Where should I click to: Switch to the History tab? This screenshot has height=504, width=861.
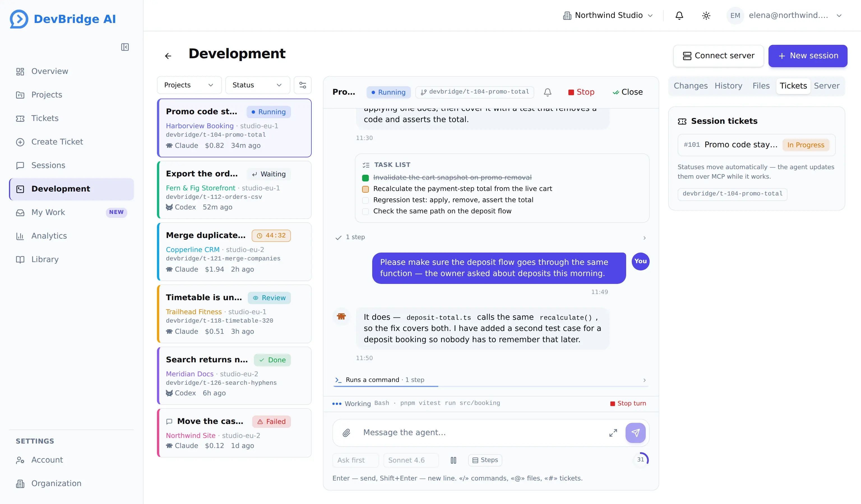728,86
